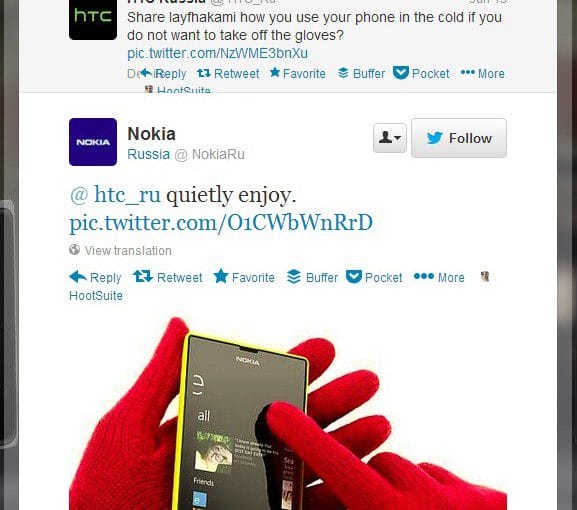Image resolution: width=577 pixels, height=510 pixels.
Task: Retweet the Nokia Russia tweet
Action: pos(167,277)
